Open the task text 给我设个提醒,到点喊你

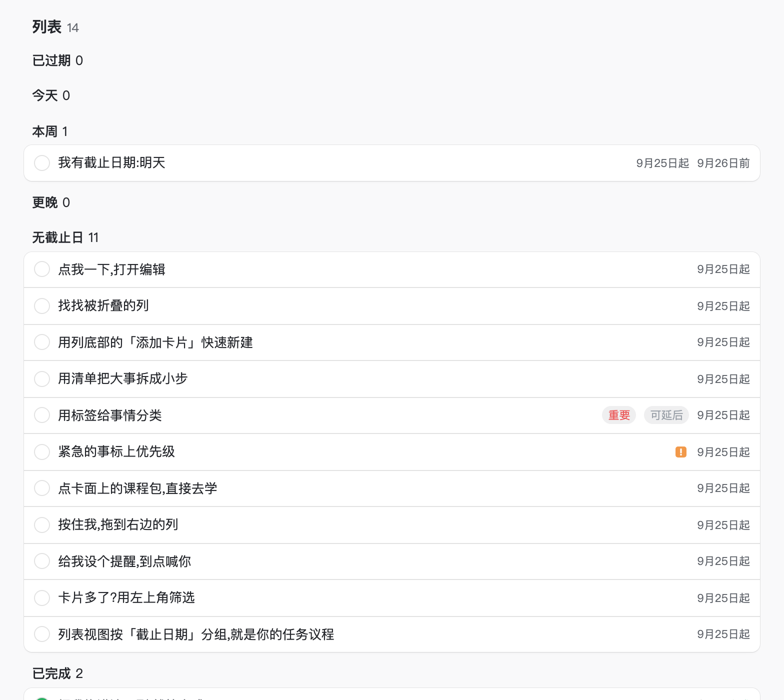click(124, 561)
